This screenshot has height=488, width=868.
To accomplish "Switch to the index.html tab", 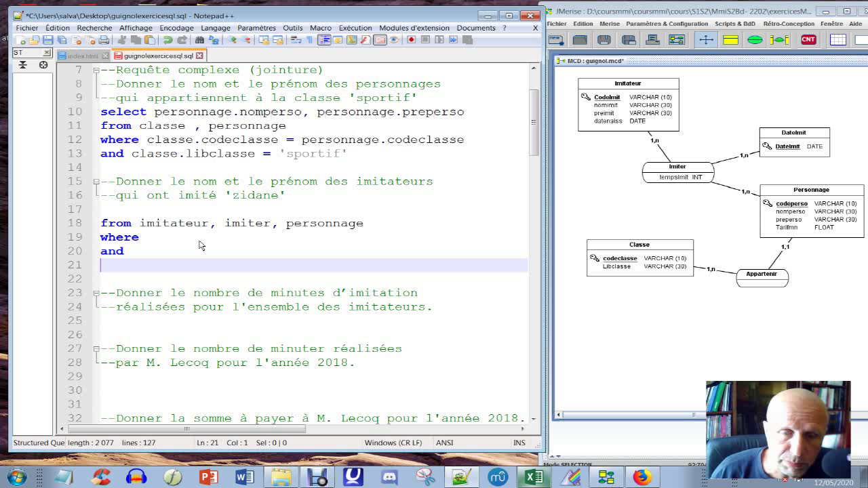I will [x=82, y=56].
